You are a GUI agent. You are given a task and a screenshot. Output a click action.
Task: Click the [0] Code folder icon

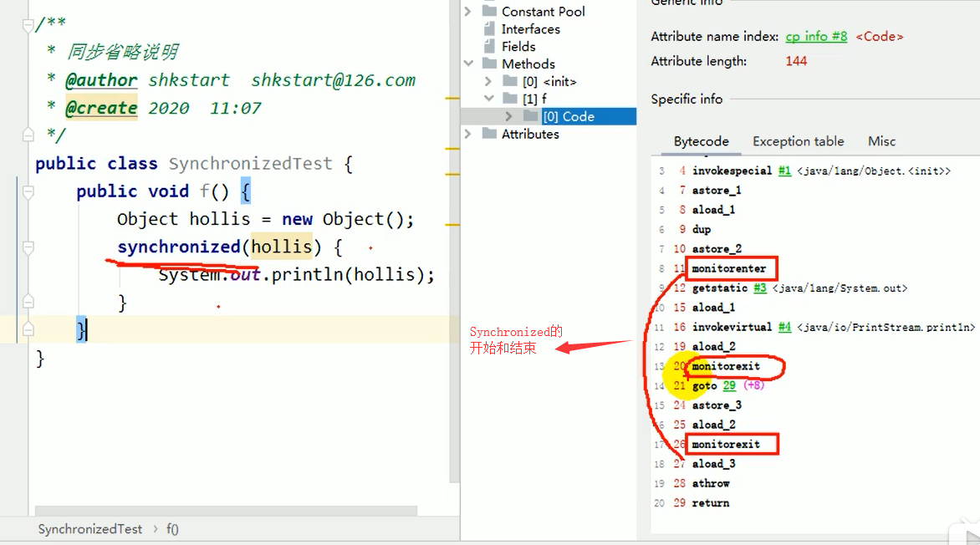coord(531,116)
